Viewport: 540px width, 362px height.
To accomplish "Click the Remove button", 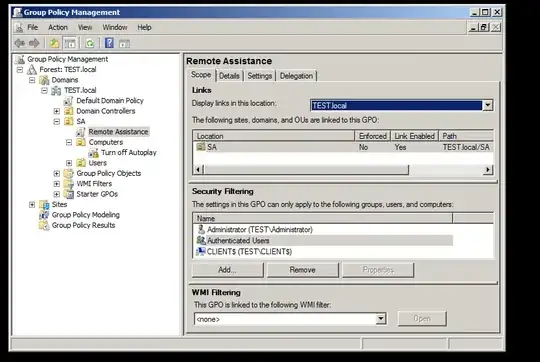I will pyautogui.click(x=302, y=270).
